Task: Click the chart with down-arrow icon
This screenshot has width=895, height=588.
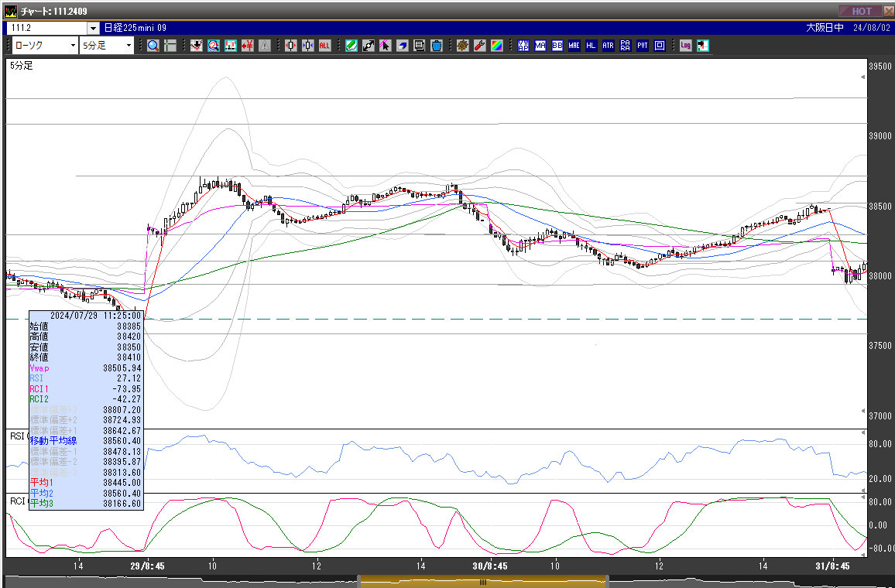Action: (197, 46)
